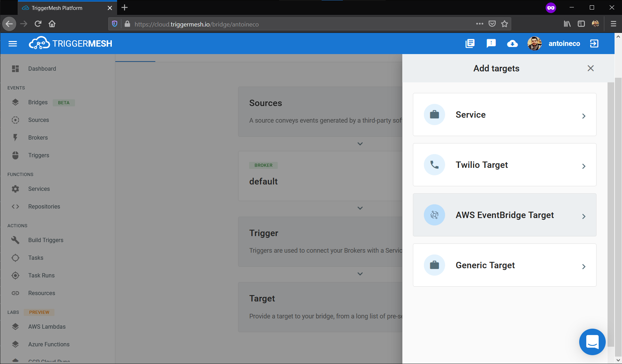Click the Repositories code brackets icon
This screenshot has height=364, width=622.
point(15,206)
